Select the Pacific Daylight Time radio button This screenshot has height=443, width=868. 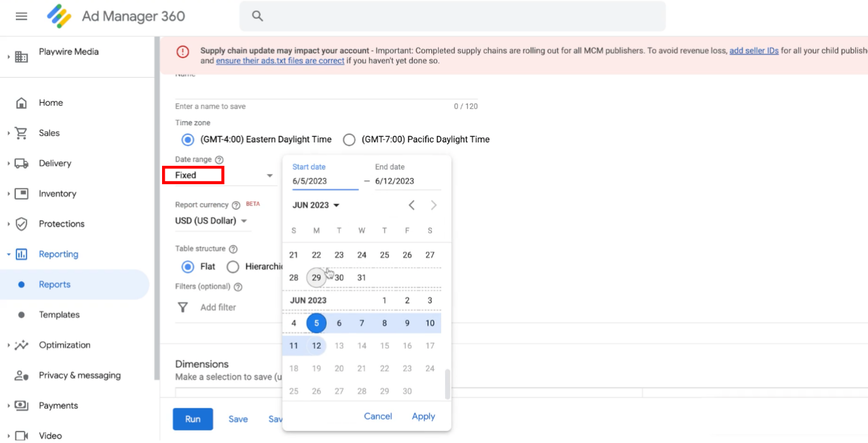click(x=349, y=139)
